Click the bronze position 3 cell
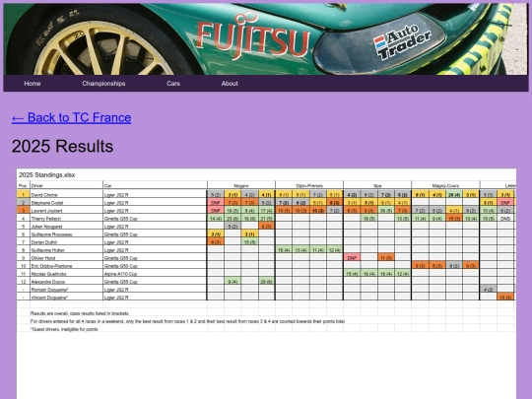The height and width of the screenshot is (399, 532). 24,211
